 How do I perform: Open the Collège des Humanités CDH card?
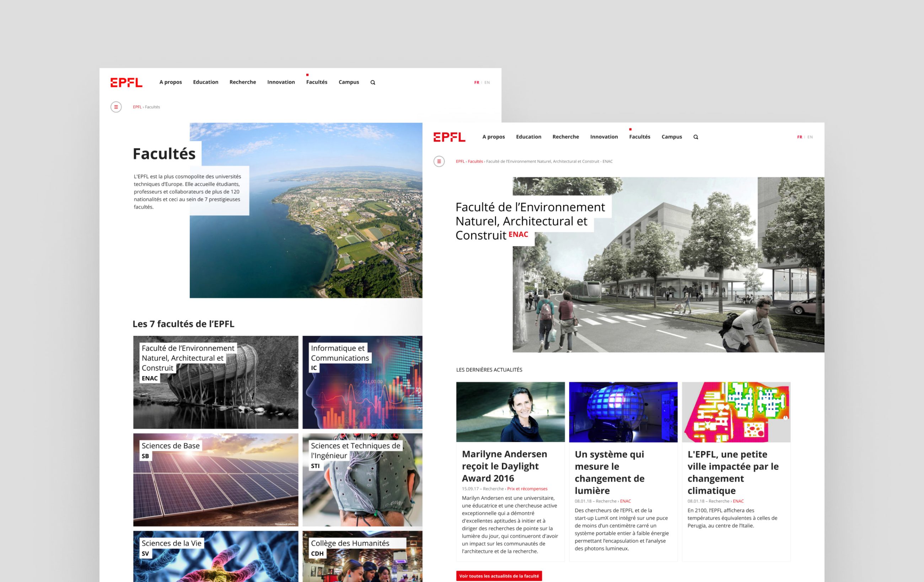point(362,556)
